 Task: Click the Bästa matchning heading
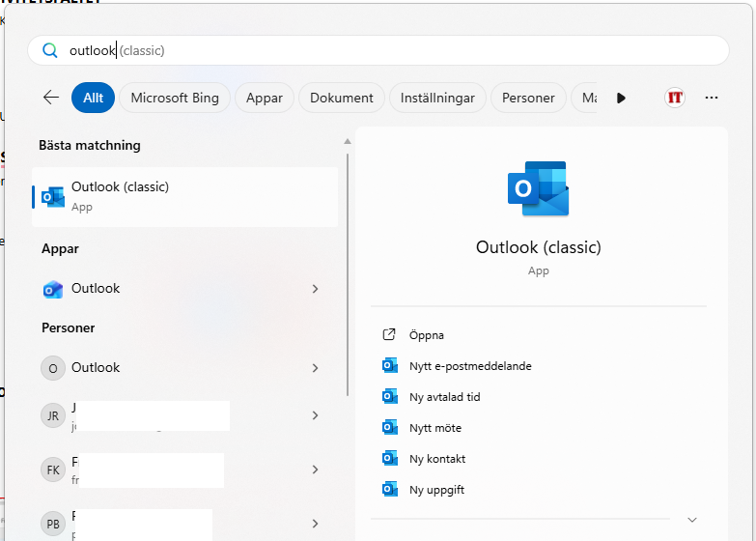pos(90,145)
